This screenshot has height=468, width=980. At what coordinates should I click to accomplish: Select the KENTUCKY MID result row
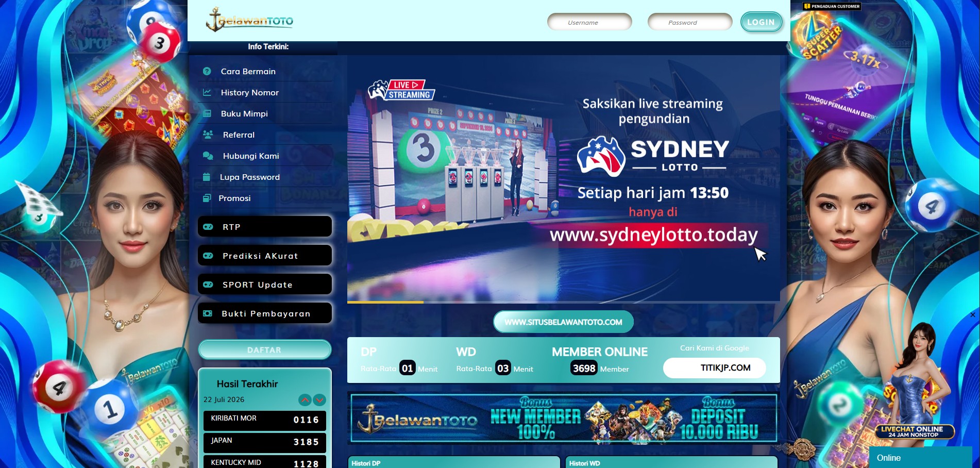pos(264,462)
